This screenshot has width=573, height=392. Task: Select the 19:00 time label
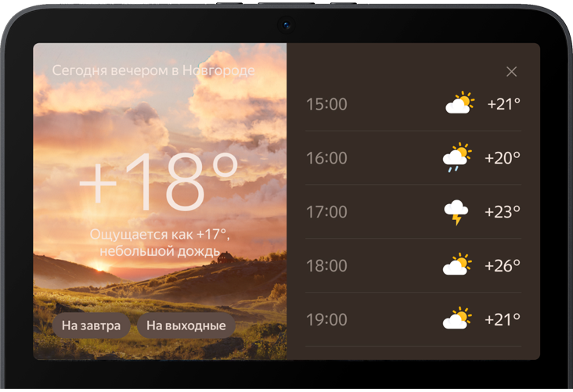click(x=326, y=320)
